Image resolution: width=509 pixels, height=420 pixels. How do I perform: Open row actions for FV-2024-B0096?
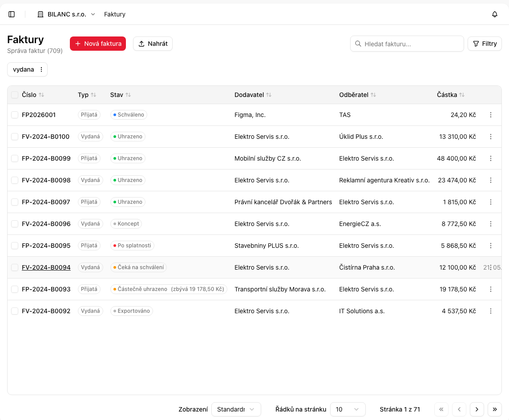[490, 224]
